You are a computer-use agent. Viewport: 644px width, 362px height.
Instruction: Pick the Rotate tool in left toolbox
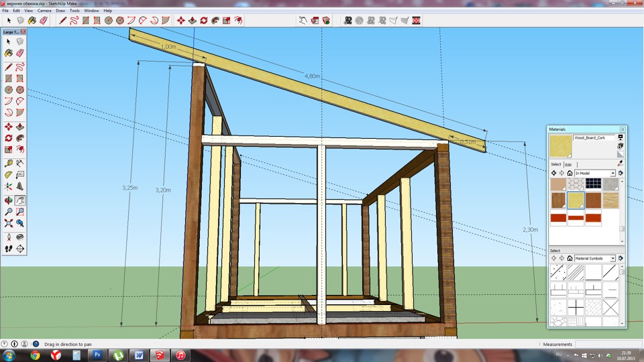(x=9, y=139)
